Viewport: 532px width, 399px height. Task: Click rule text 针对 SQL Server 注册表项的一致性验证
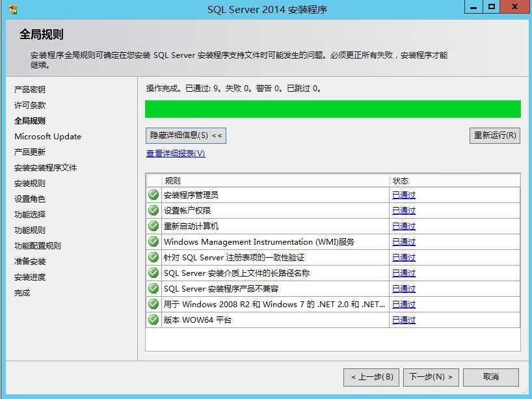[x=234, y=258]
